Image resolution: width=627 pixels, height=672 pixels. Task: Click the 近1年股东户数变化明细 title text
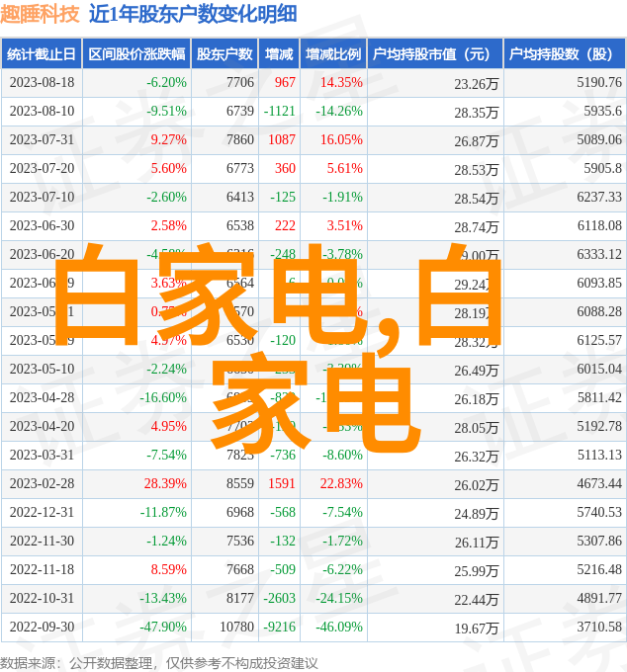tap(193, 14)
